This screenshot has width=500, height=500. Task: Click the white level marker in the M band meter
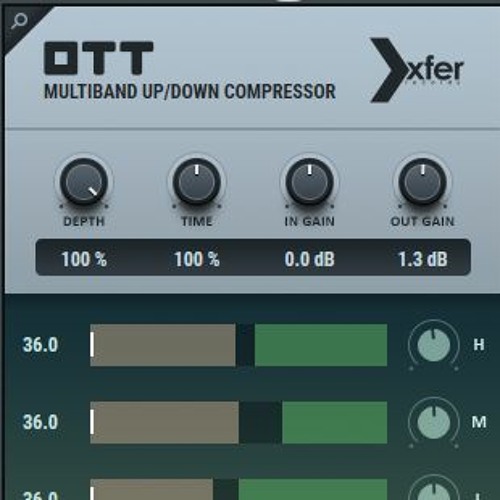coord(92,422)
